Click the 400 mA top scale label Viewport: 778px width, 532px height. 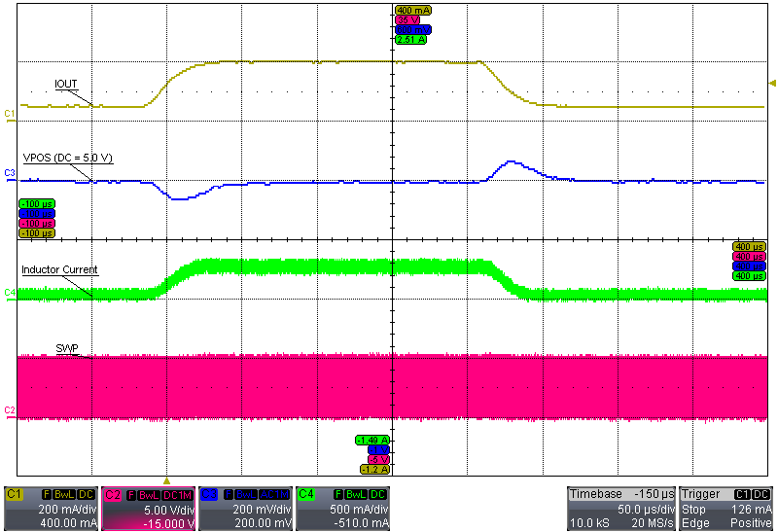[412, 10]
